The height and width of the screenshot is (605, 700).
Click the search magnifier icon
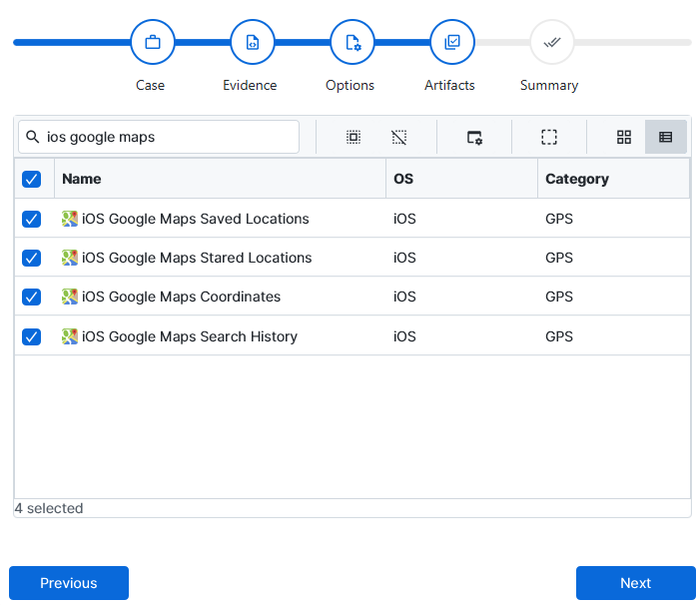pos(33,137)
